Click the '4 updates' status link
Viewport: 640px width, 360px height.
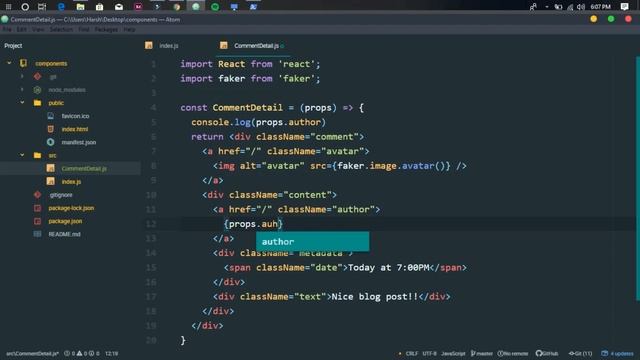618,353
